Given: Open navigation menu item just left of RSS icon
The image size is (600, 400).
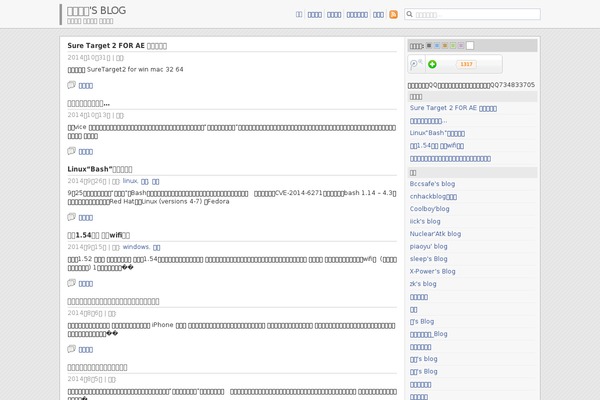Looking at the screenshot, I should tap(378, 15).
